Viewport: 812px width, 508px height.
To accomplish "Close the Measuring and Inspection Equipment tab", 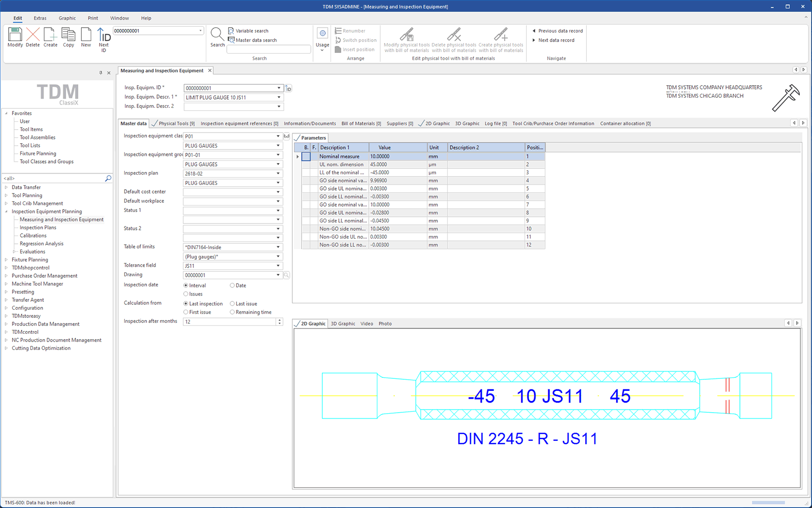I will pyautogui.click(x=210, y=71).
